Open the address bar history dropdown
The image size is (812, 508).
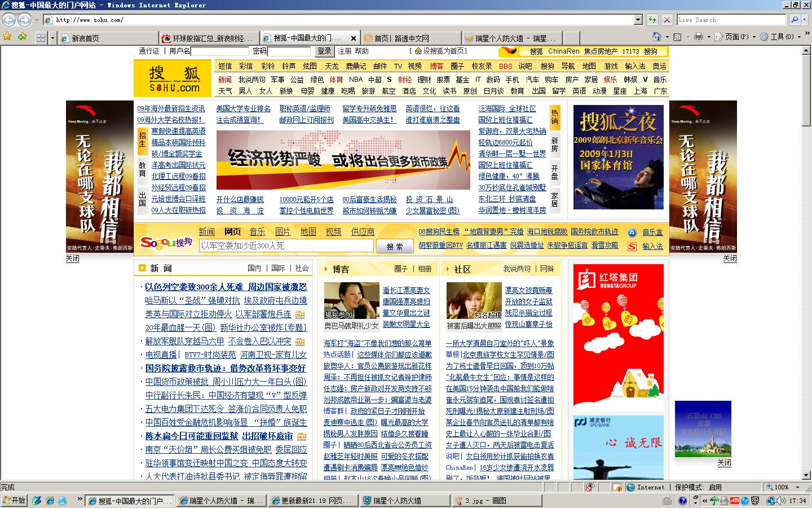[x=638, y=20]
